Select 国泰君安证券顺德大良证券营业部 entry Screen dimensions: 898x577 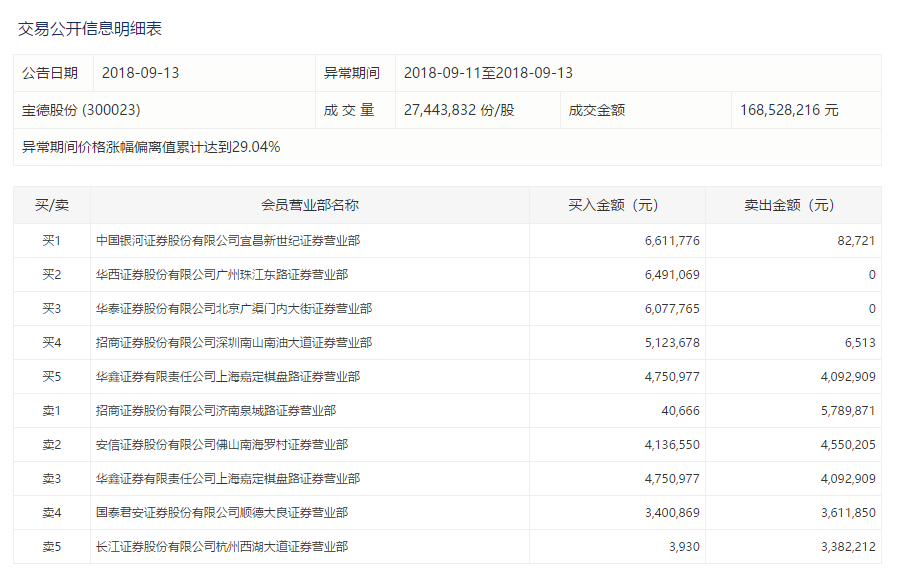pyautogui.click(x=222, y=513)
